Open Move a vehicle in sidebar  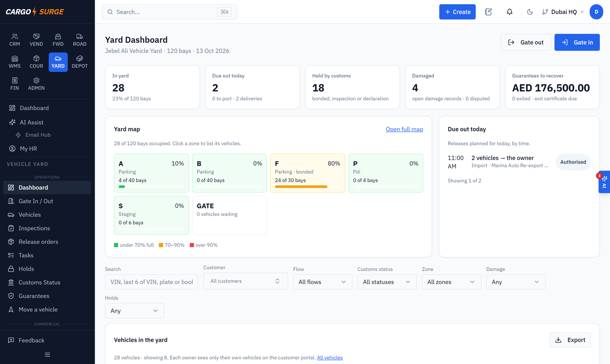pos(47,309)
